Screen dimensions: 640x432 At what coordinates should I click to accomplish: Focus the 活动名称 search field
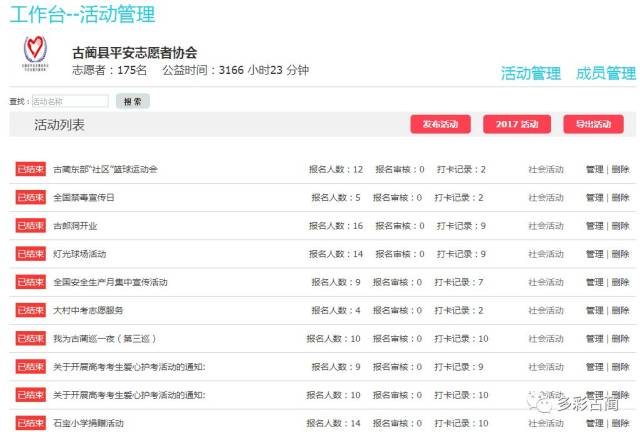coord(70,101)
